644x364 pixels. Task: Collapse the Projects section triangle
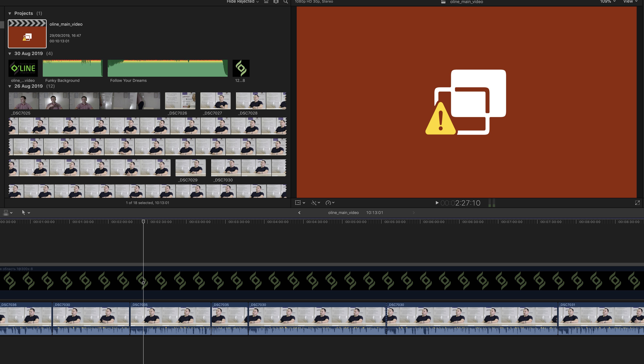pyautogui.click(x=10, y=14)
